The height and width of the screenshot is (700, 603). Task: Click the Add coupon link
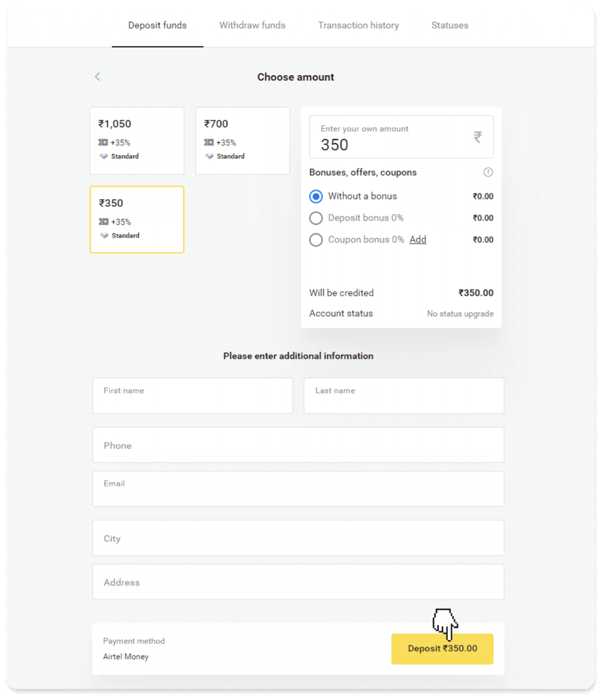418,239
